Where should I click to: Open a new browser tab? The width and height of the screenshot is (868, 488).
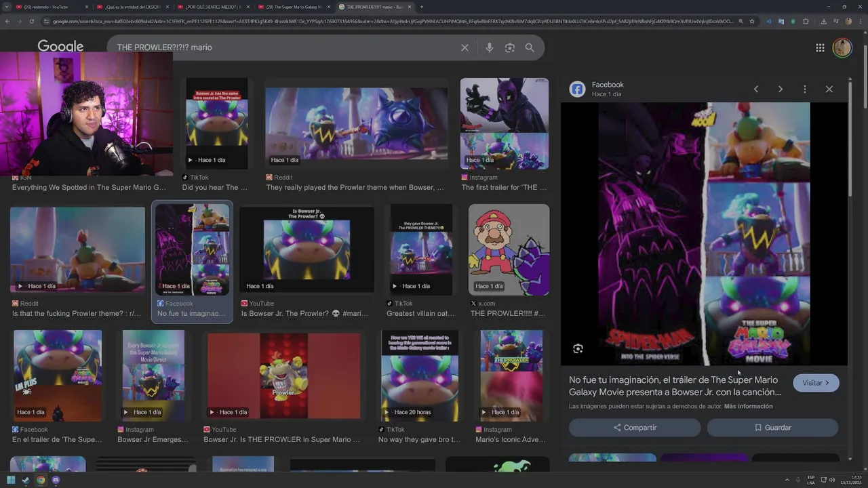(x=421, y=7)
